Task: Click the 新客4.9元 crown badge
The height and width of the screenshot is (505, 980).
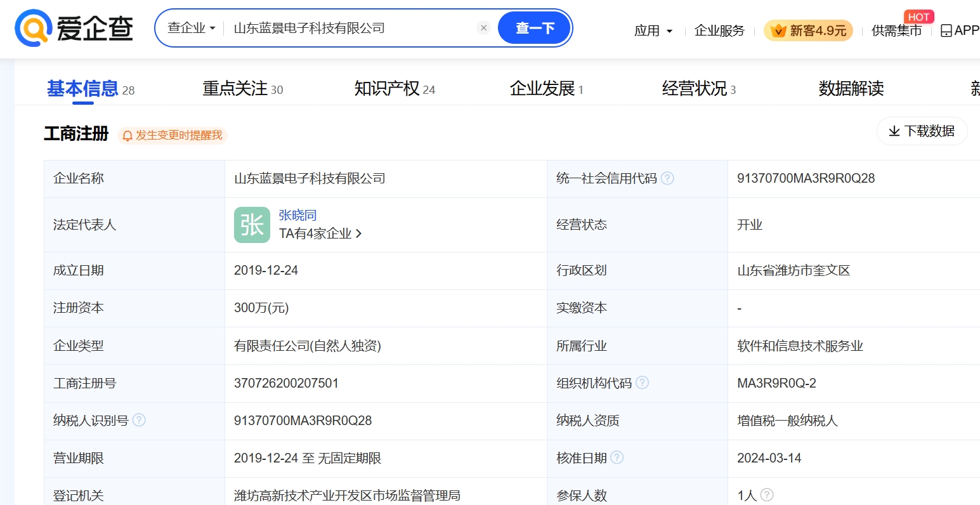Action: [808, 30]
